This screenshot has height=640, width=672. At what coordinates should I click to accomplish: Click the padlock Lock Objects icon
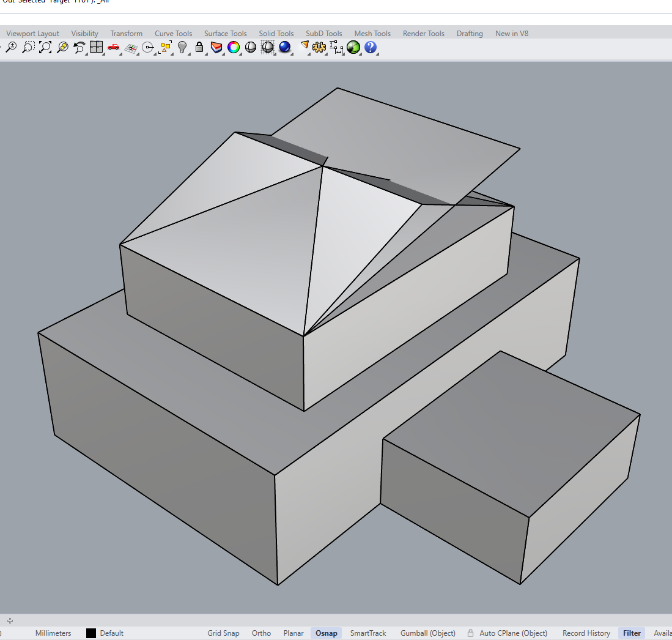tap(199, 47)
